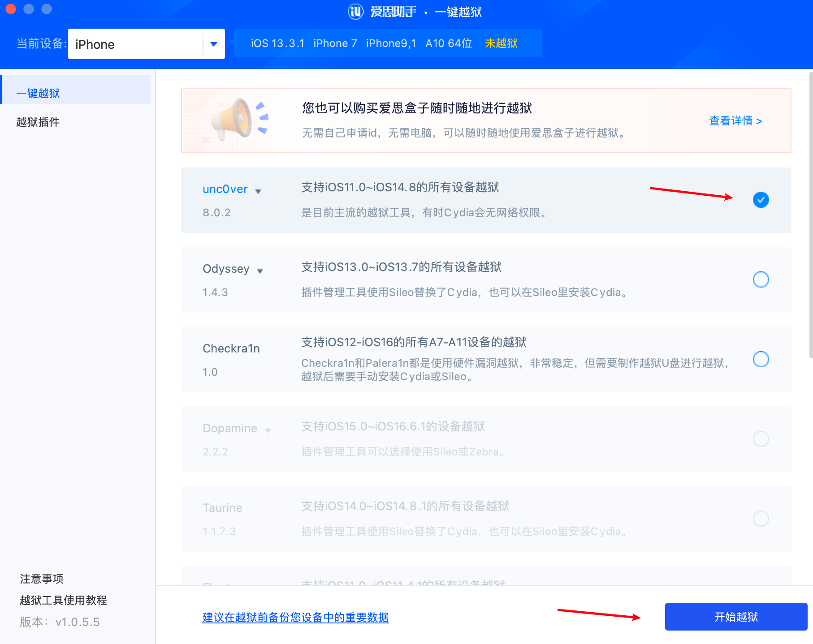
Task: Open the 查看详情 link in banner
Action: pyautogui.click(x=735, y=121)
